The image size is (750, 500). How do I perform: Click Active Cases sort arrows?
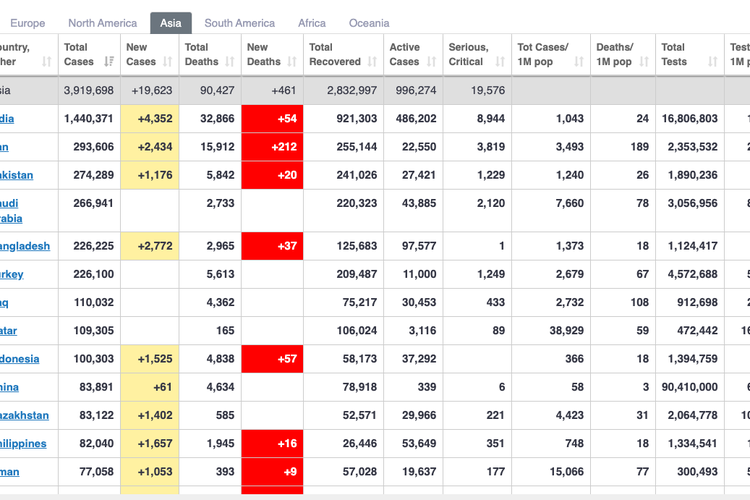pos(432,62)
